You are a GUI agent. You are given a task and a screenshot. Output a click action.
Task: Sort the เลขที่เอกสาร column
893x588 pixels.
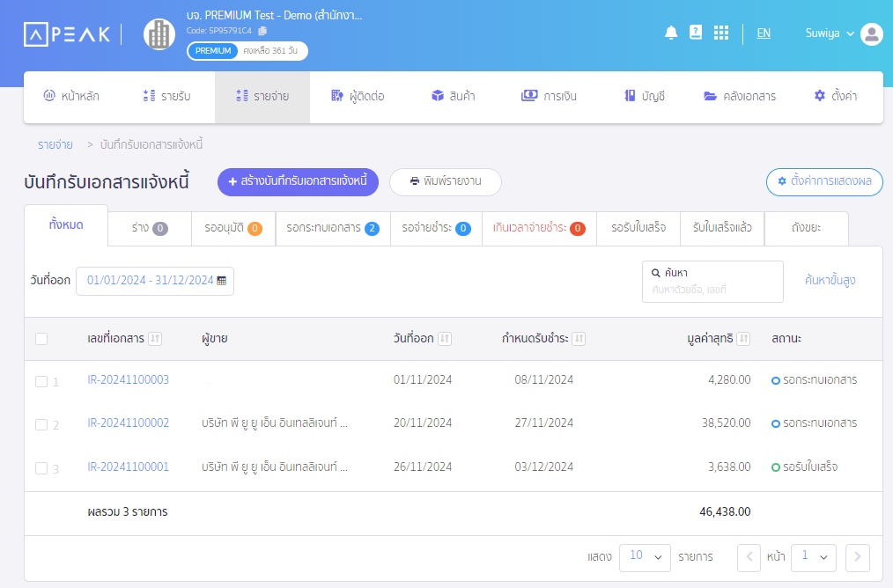[x=156, y=339]
